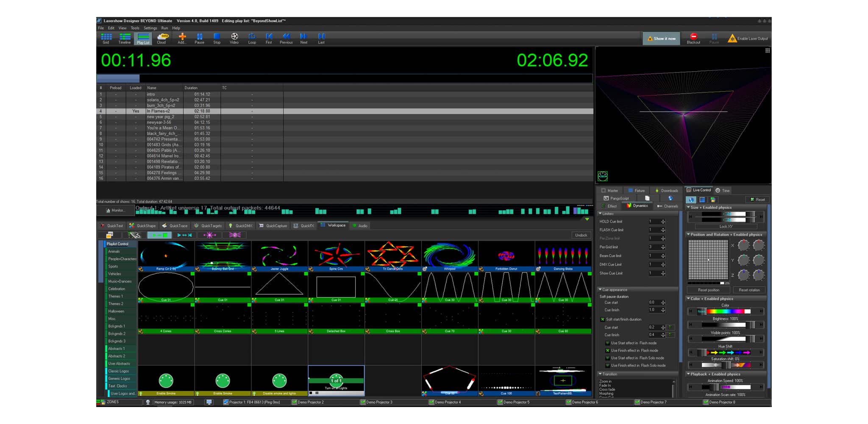Click the Enable Laser Output icon

(732, 39)
